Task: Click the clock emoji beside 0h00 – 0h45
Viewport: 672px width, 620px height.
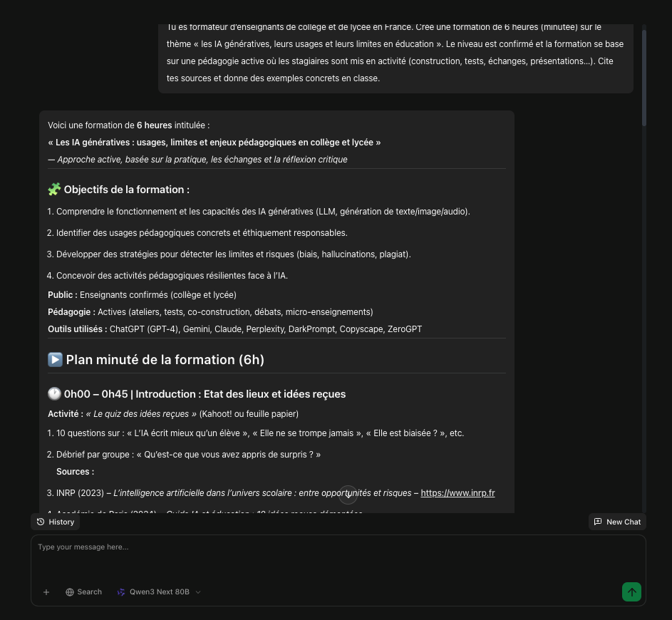Action: (54, 394)
